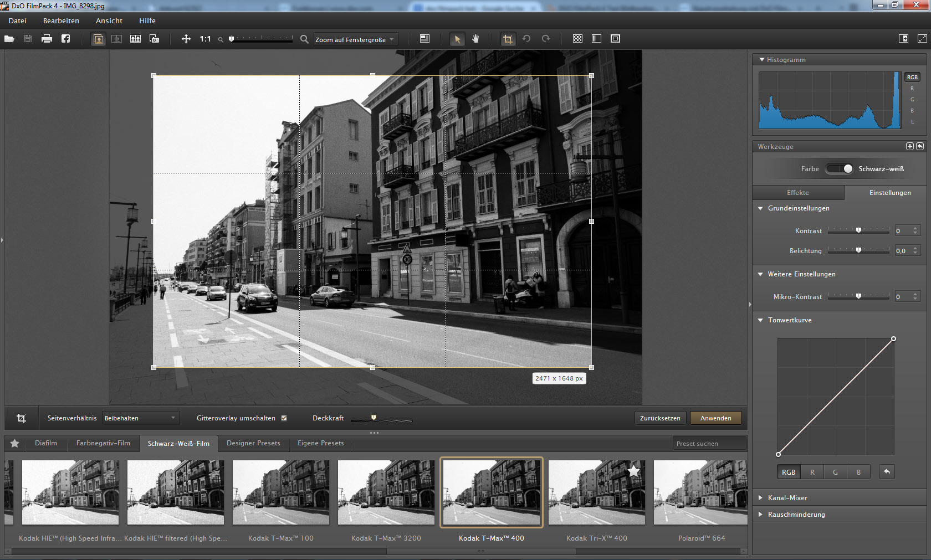
Task: Select the Kodak Tri-X 400 preset thumbnail
Action: [x=596, y=492]
